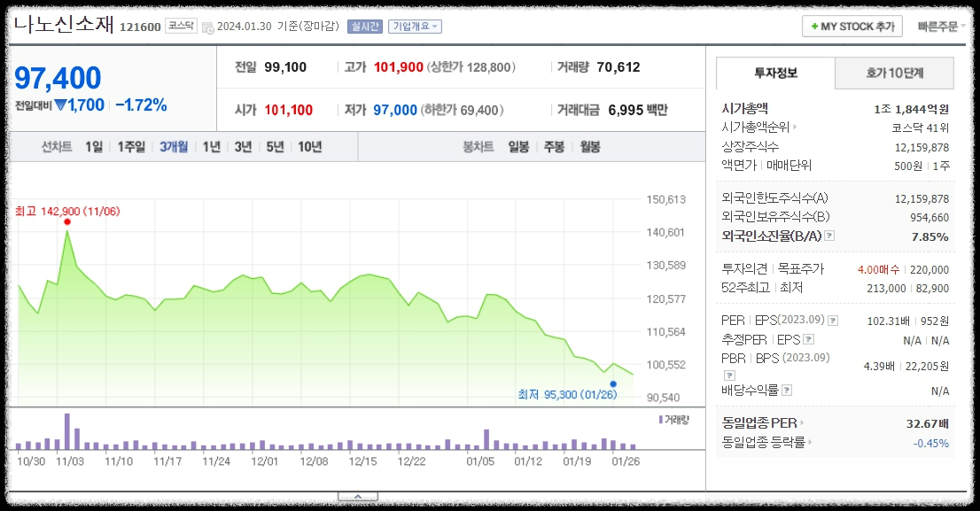This screenshot has height=511, width=980.
Task: Click the 12/15 date on chart axis
Action: coord(362,461)
